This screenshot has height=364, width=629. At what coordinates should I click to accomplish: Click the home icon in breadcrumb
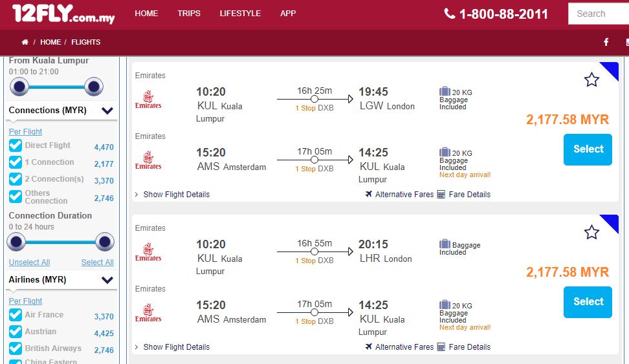coord(25,42)
